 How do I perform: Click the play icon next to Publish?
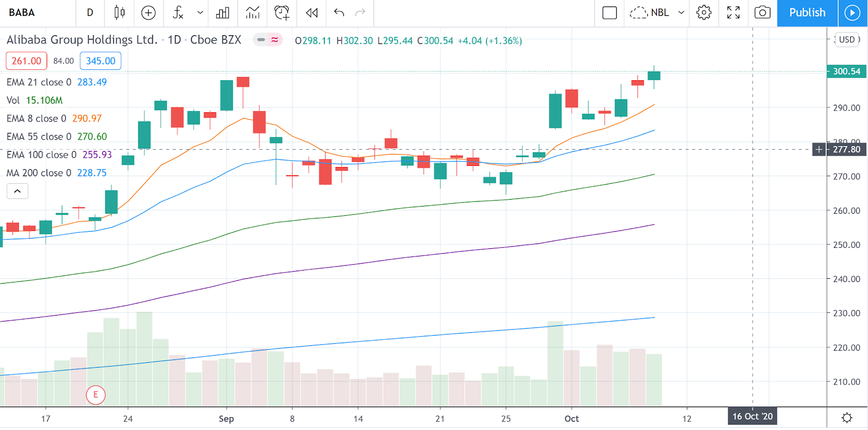[x=852, y=12]
